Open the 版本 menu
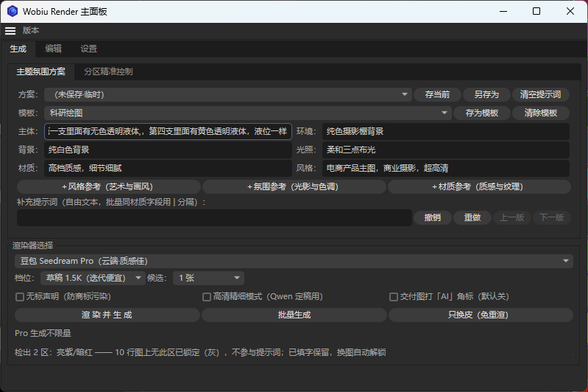Image resolution: width=588 pixels, height=392 pixels. 31,30
